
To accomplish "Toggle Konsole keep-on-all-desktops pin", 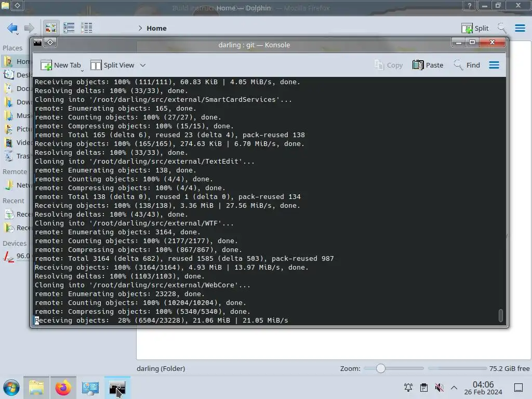I will (50, 43).
